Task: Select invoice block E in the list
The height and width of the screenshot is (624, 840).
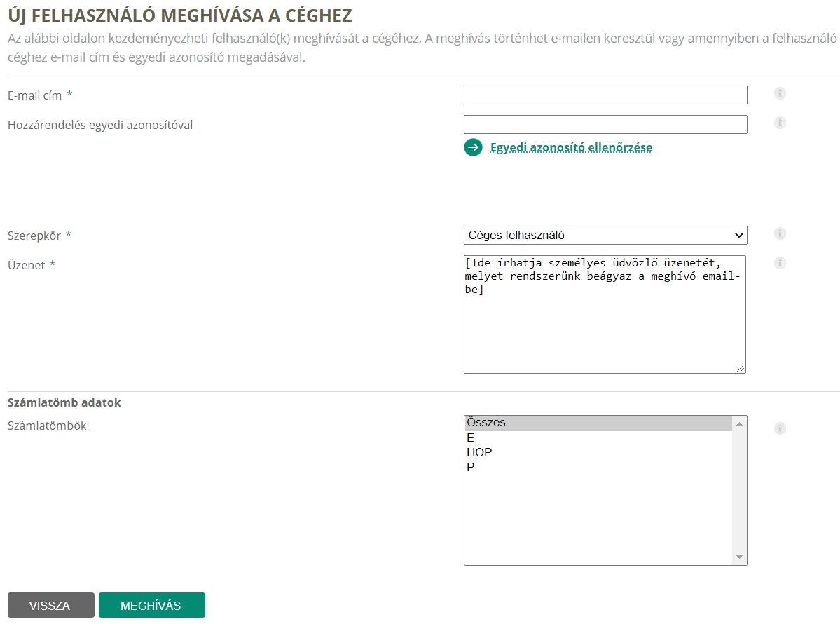Action: (x=598, y=438)
